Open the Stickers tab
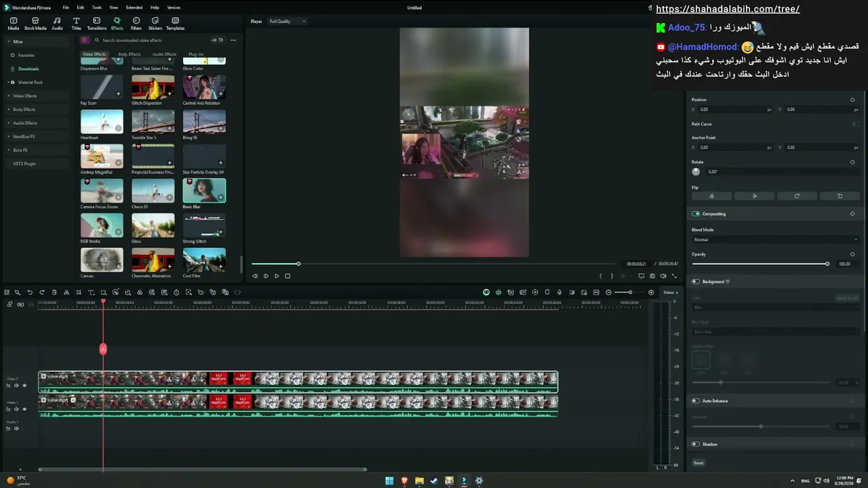868x488 pixels. pos(155,24)
